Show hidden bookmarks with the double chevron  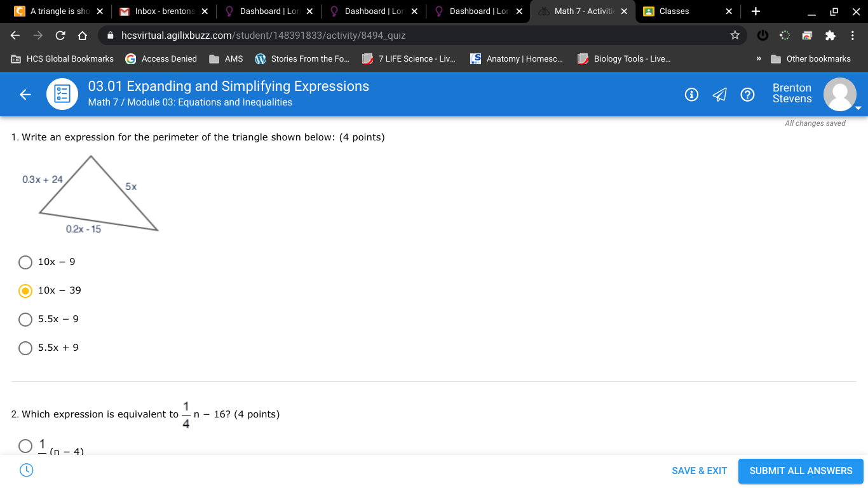point(758,58)
